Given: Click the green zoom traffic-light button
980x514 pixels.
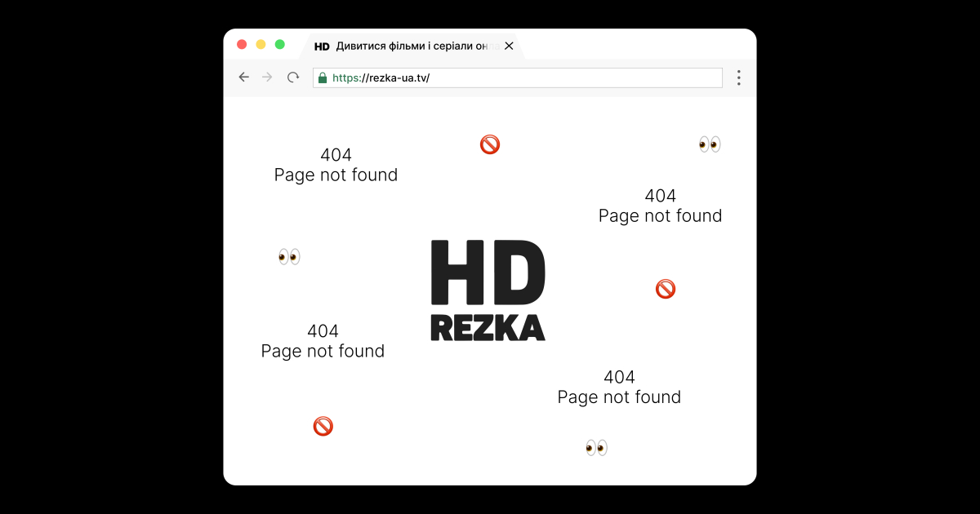Looking at the screenshot, I should click(281, 44).
